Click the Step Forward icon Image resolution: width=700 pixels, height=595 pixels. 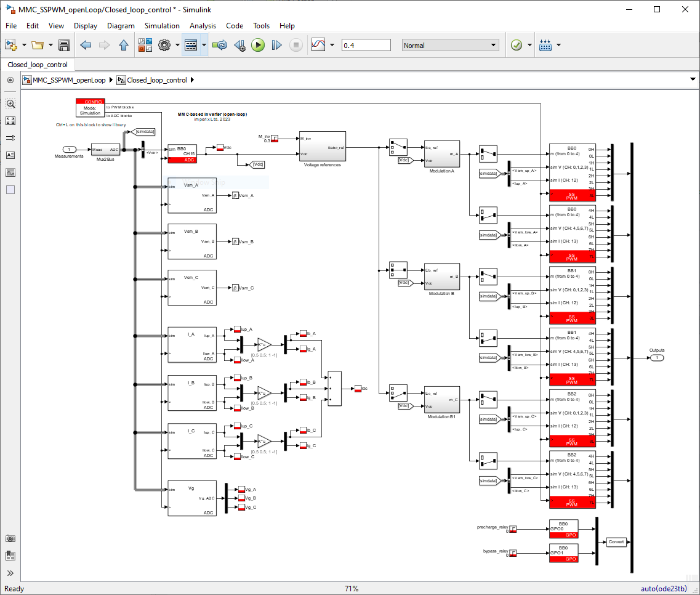pos(276,45)
